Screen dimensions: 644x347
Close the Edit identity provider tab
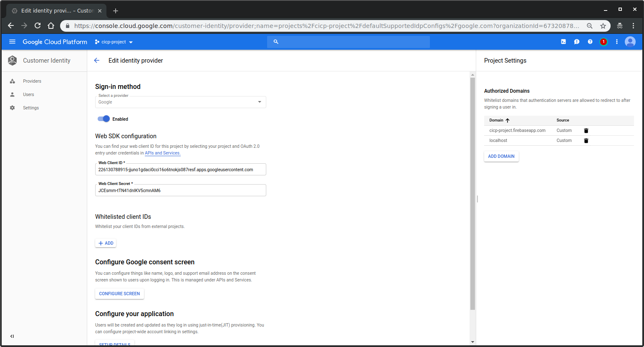click(x=100, y=11)
